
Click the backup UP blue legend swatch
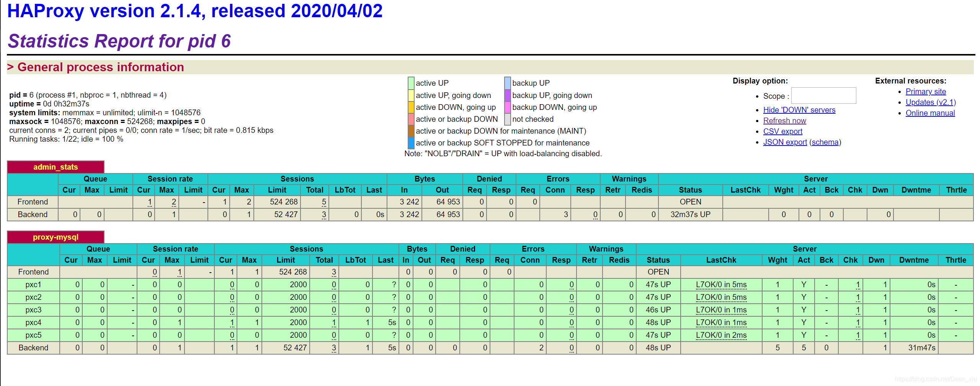coord(508,83)
